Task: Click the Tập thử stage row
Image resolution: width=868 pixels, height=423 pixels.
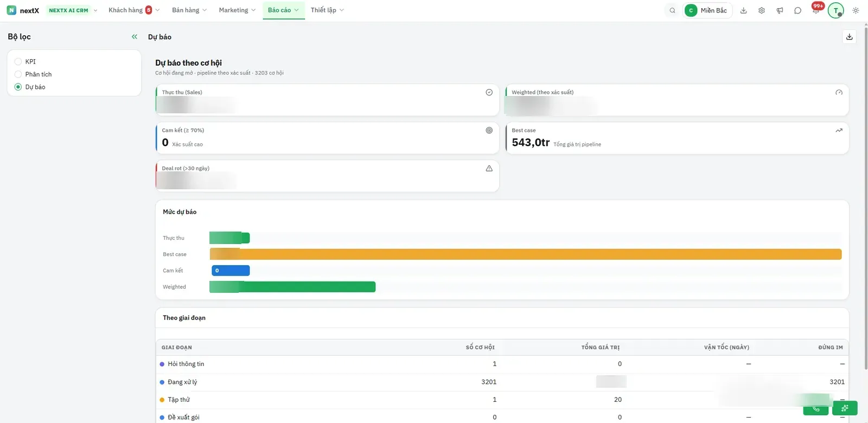Action: 502,400
